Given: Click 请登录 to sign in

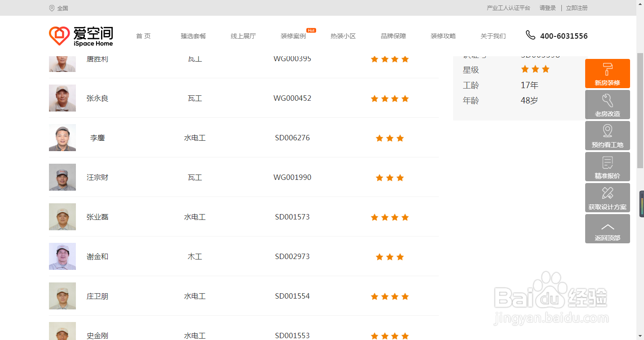Looking at the screenshot, I should click(x=547, y=8).
